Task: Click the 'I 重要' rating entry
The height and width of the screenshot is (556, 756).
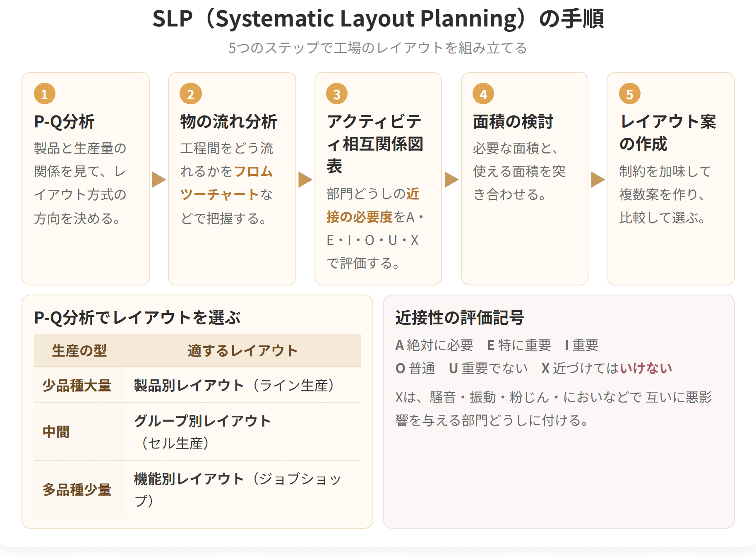Action: 581,345
